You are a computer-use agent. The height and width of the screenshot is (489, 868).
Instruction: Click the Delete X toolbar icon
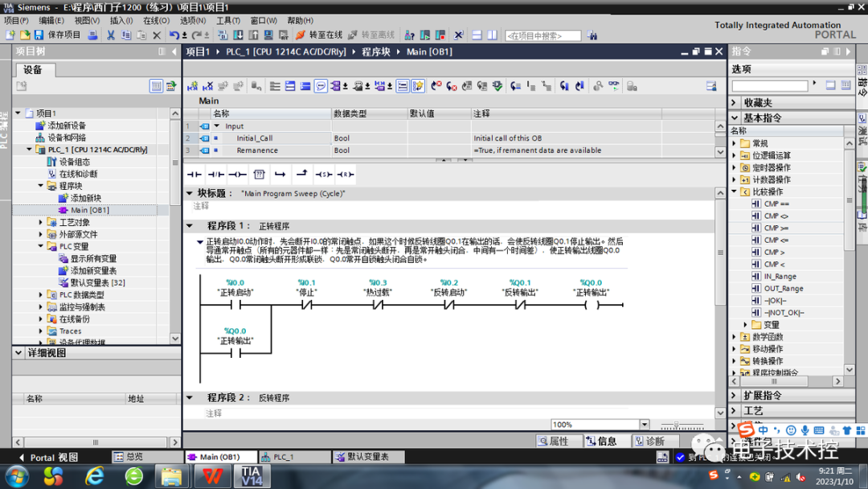pyautogui.click(x=157, y=35)
